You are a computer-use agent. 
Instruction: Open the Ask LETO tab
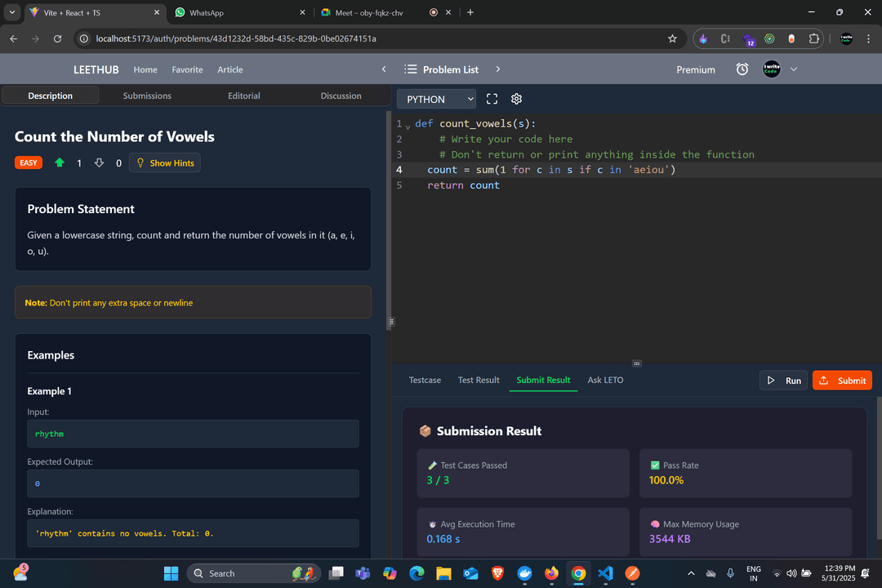(x=605, y=380)
